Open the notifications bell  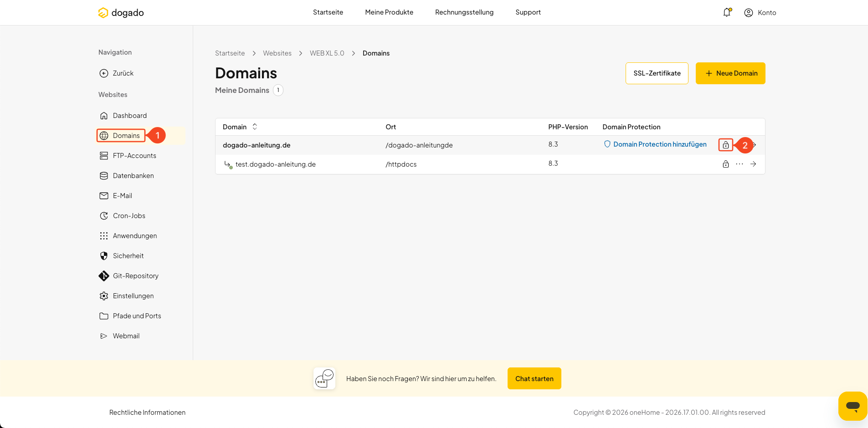(x=727, y=12)
